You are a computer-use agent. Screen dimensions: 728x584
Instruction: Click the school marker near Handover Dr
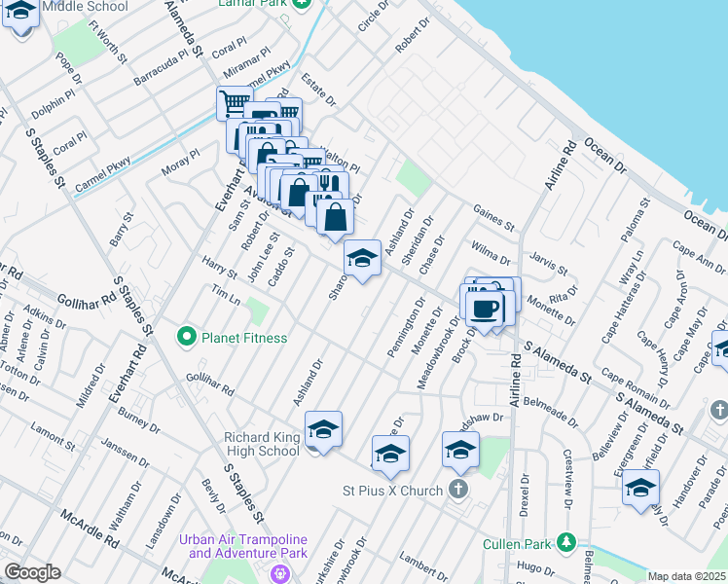click(640, 488)
